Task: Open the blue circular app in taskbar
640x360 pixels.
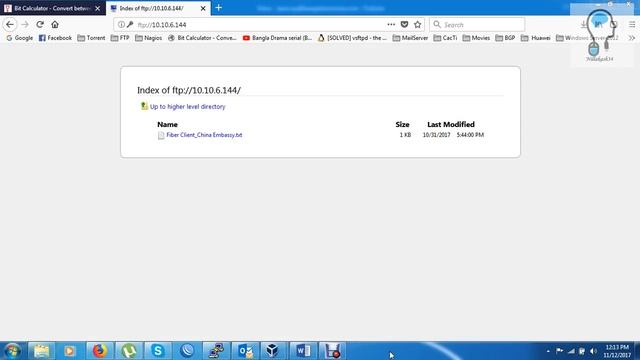Action: point(187,351)
